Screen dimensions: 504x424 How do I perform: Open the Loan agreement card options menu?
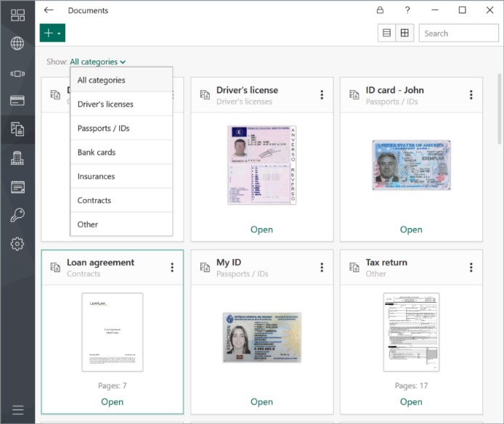(x=172, y=267)
